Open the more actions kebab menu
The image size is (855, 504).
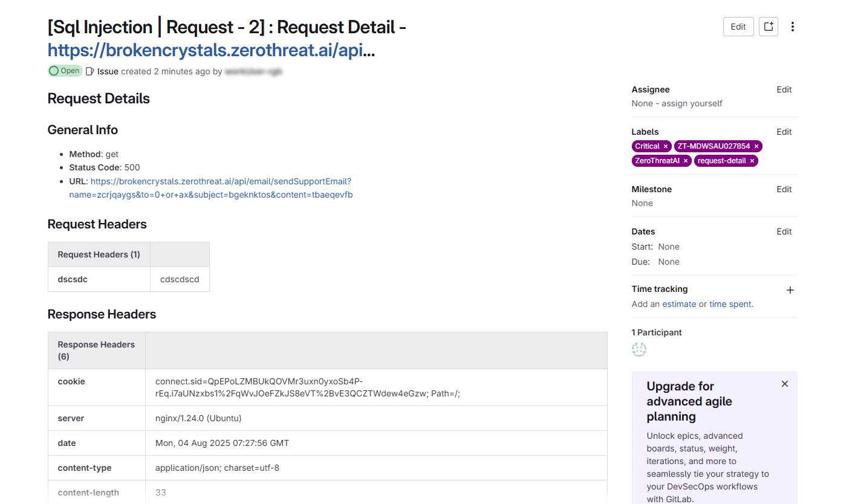[793, 27]
